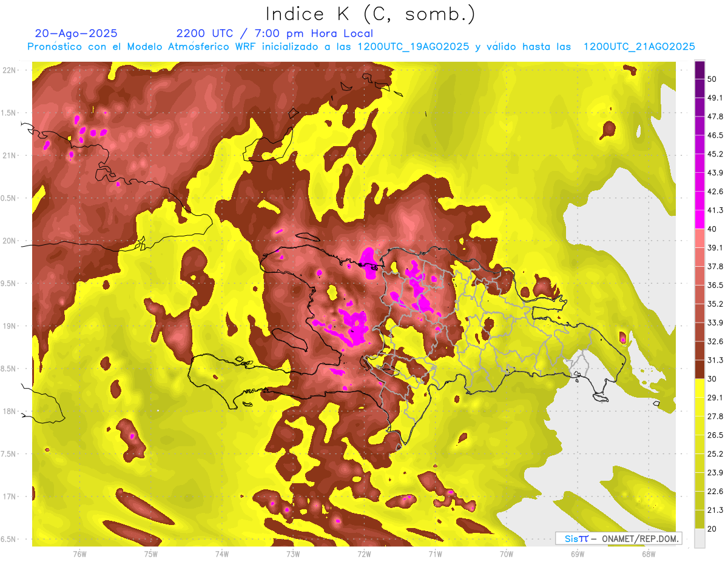Click the "22N" latitude label
Viewport: 728px width, 562px height.
coord(9,70)
